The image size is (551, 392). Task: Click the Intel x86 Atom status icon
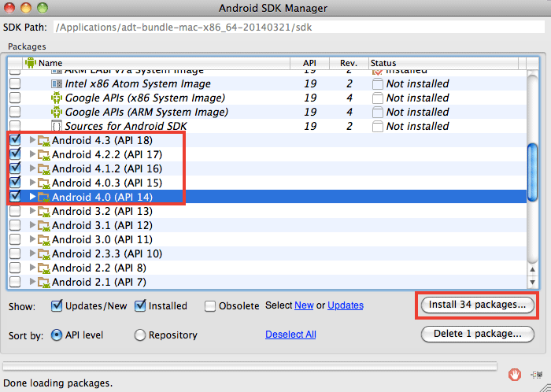[x=377, y=84]
